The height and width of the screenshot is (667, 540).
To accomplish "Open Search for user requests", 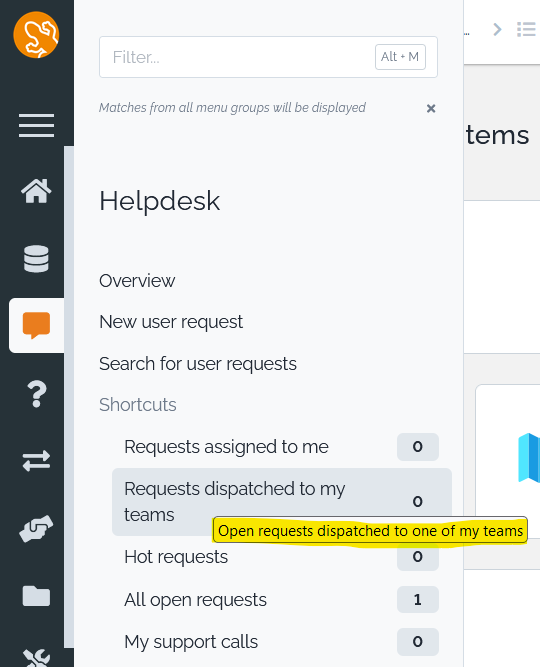I will 198,364.
